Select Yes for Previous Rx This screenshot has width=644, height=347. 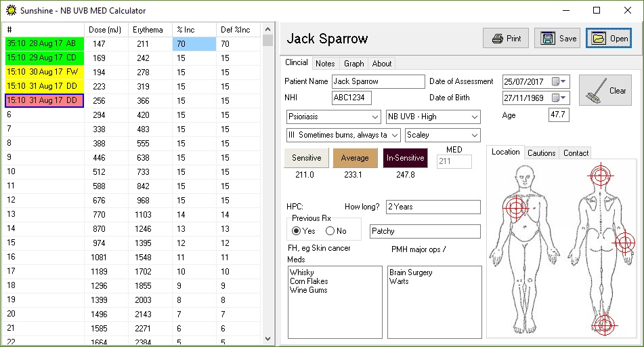coord(297,231)
